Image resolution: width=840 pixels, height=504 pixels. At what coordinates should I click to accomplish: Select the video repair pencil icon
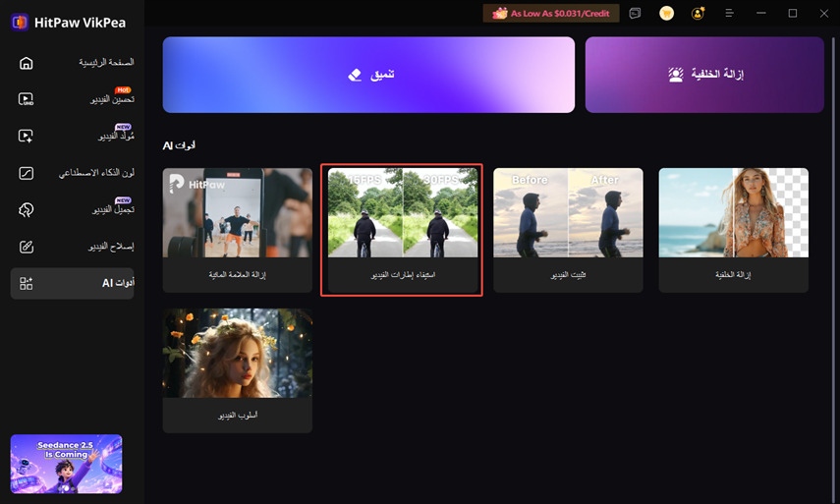26,247
